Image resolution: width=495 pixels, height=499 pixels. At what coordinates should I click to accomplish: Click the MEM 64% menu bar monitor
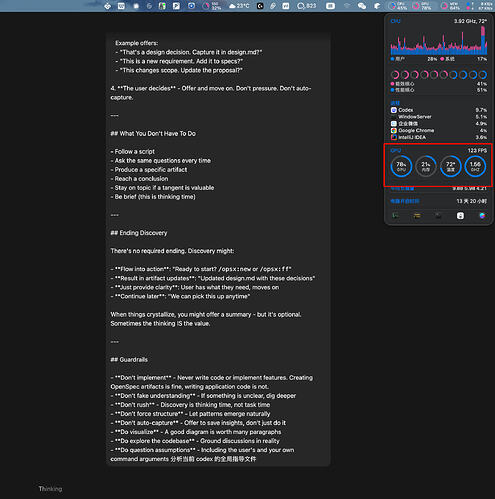point(450,6)
